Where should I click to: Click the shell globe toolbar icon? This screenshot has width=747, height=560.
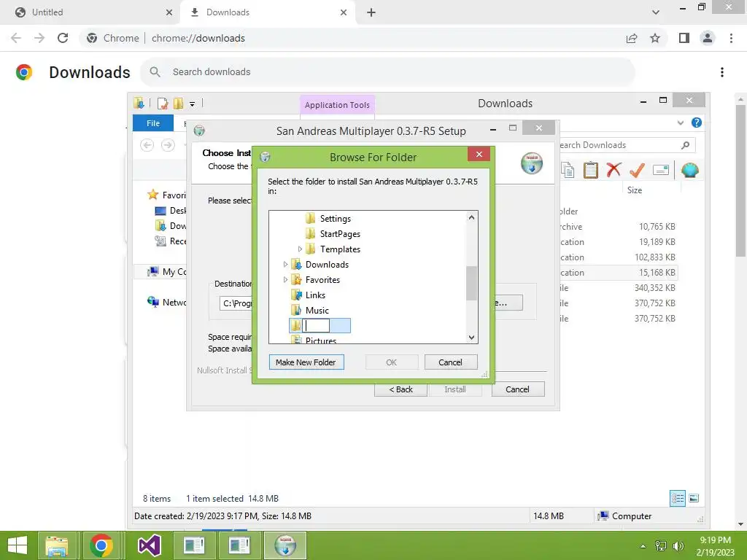(x=690, y=170)
